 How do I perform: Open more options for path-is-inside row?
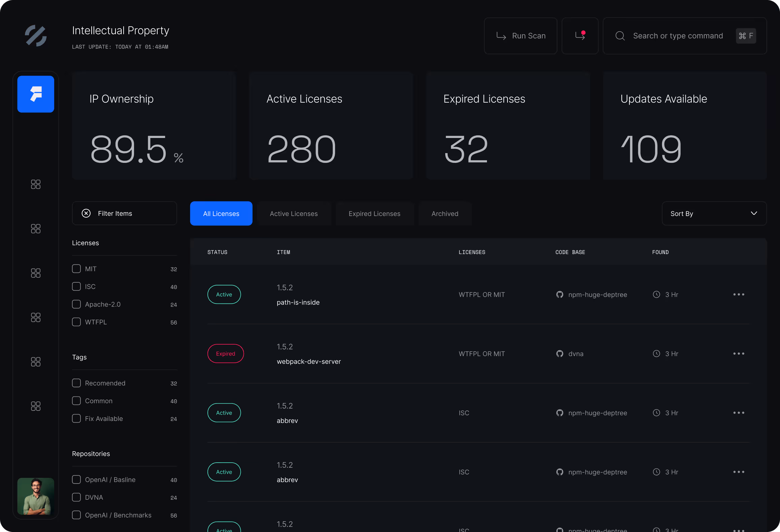point(739,294)
